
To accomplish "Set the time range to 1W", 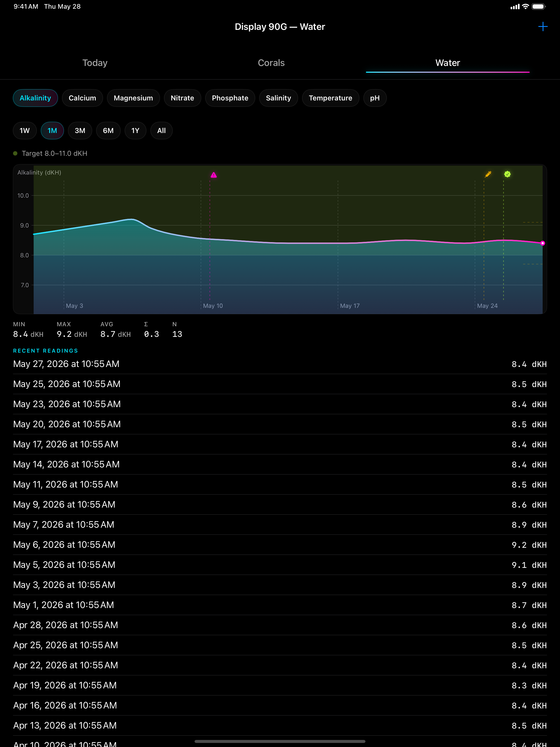I will click(25, 131).
